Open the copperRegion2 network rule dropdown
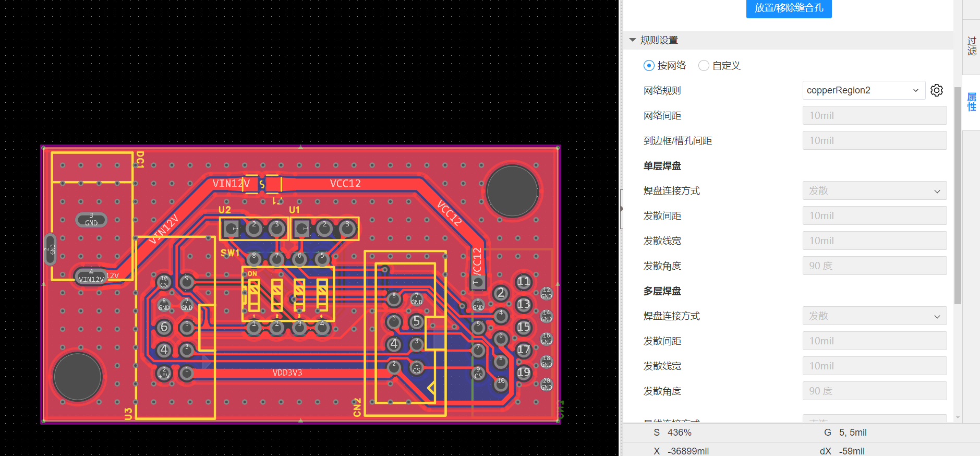Image resolution: width=980 pixels, height=456 pixels. pos(863,90)
